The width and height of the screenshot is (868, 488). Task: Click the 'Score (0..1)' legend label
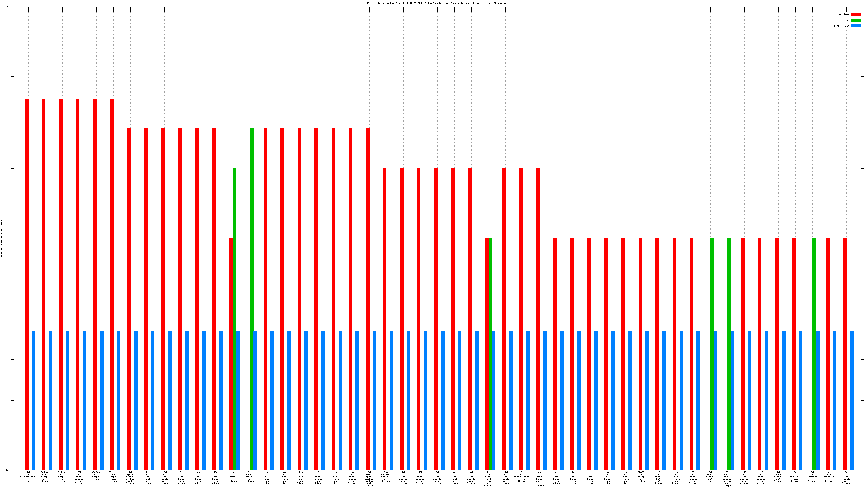click(x=840, y=26)
